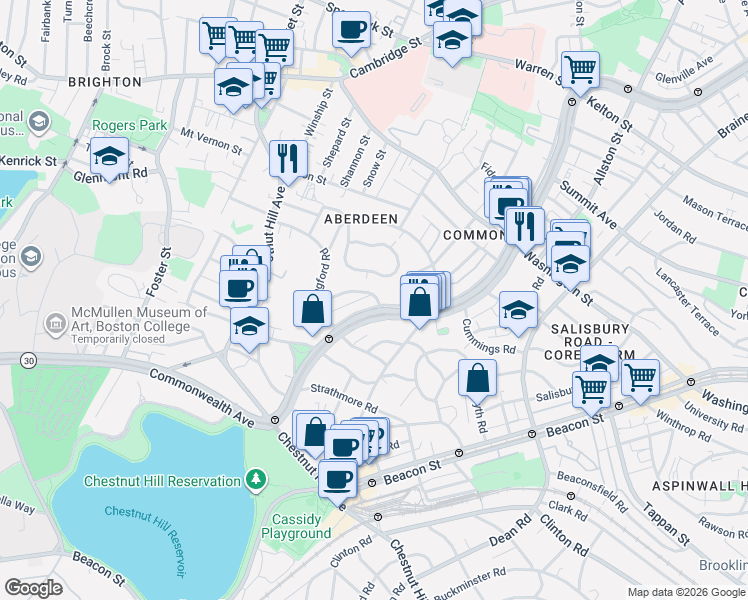Screen dimensions: 748x600
Task: Click the transit stop icon near Langford Rd
Action: [329, 339]
